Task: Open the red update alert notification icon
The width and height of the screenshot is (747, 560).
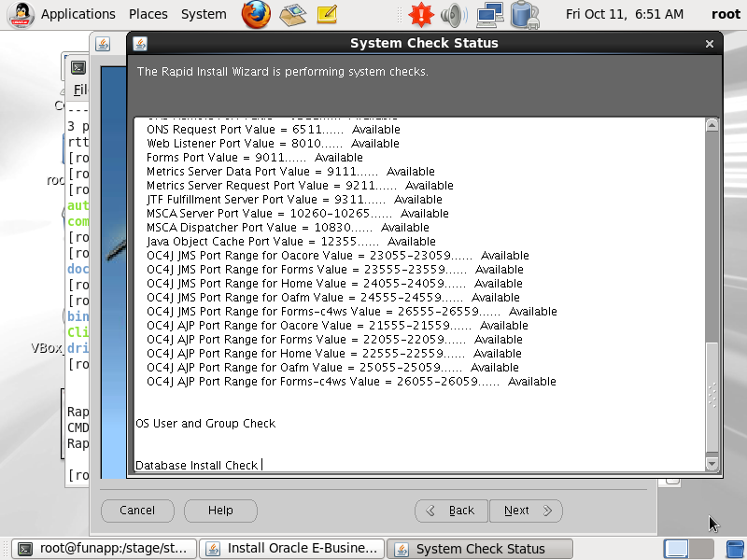Action: [419, 14]
